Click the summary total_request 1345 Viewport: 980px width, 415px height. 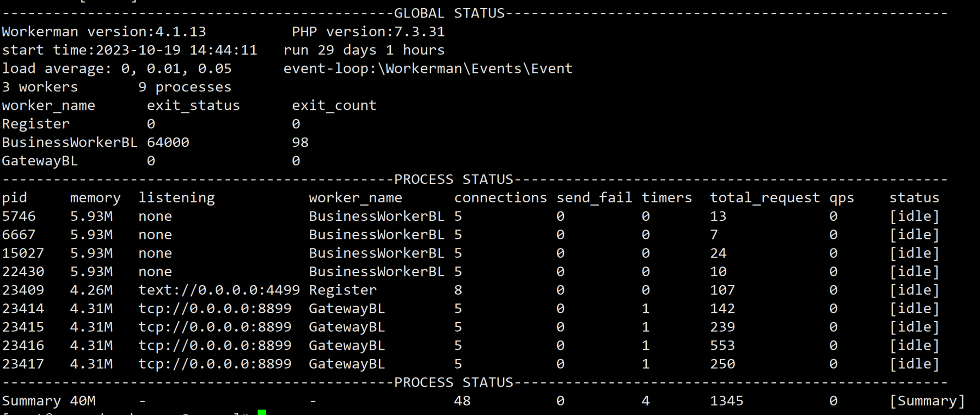[x=726, y=401]
